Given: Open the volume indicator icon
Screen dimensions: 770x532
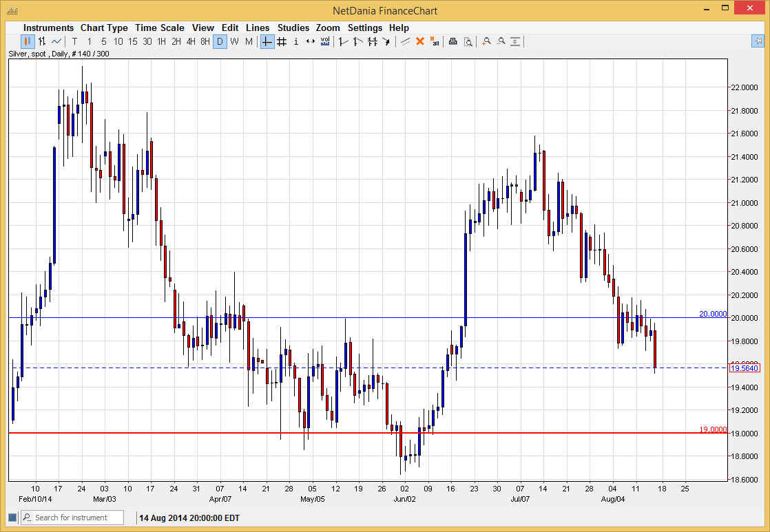Looking at the screenshot, I should pyautogui.click(x=324, y=41).
